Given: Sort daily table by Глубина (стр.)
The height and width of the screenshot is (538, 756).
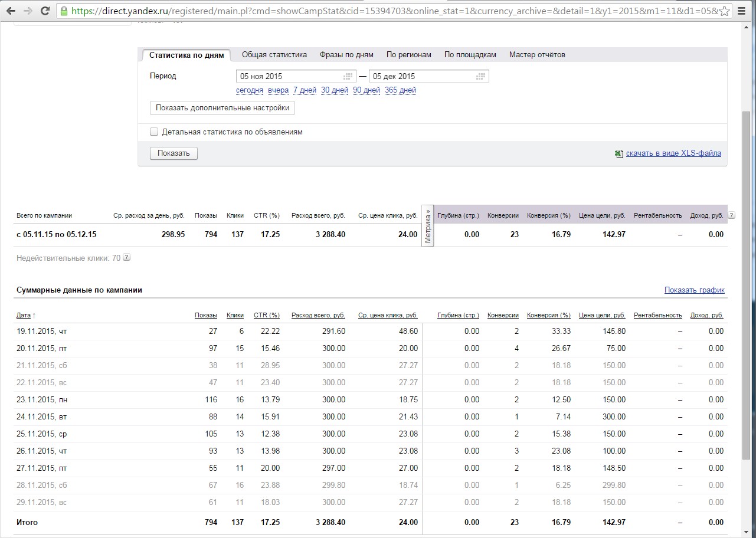Looking at the screenshot, I should click(x=458, y=316).
